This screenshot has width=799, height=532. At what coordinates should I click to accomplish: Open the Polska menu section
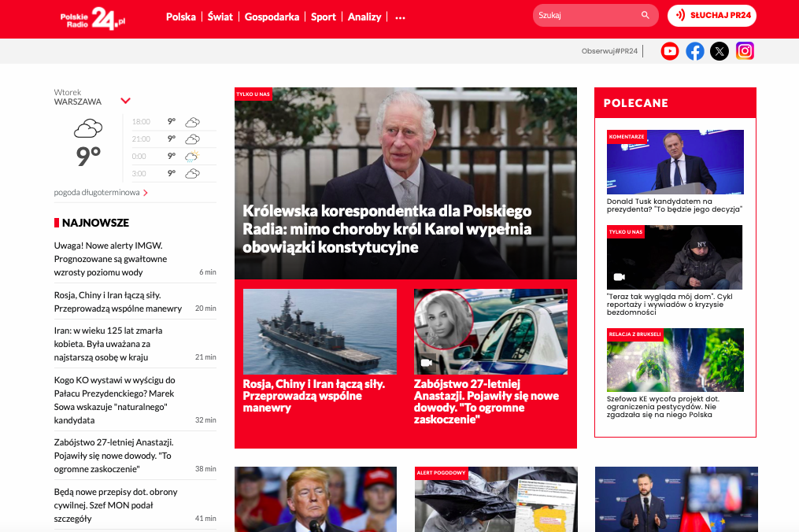tap(181, 17)
